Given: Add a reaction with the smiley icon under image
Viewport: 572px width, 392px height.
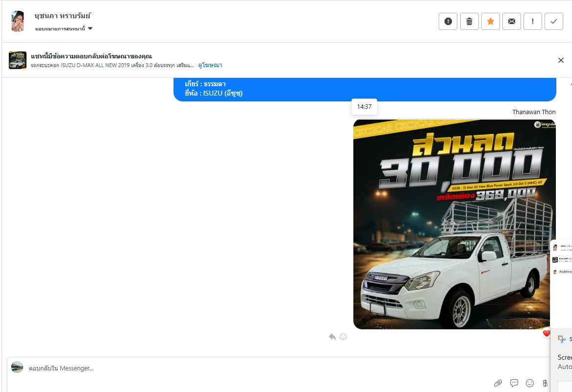Looking at the screenshot, I should [x=343, y=337].
